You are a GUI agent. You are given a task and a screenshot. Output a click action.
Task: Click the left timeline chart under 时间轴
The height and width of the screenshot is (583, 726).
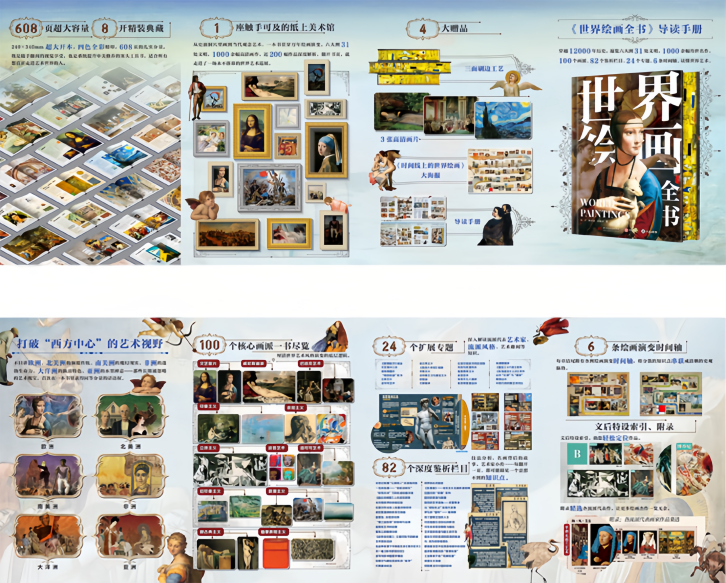(598, 394)
